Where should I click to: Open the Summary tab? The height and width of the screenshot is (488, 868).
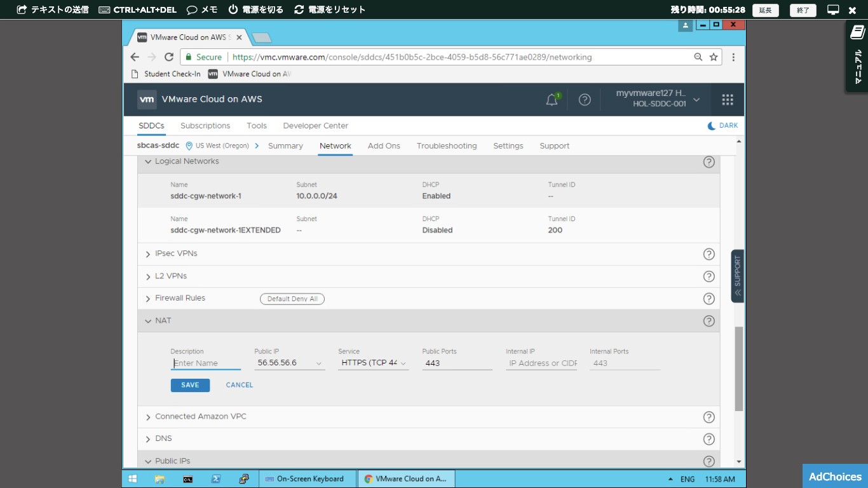point(285,146)
